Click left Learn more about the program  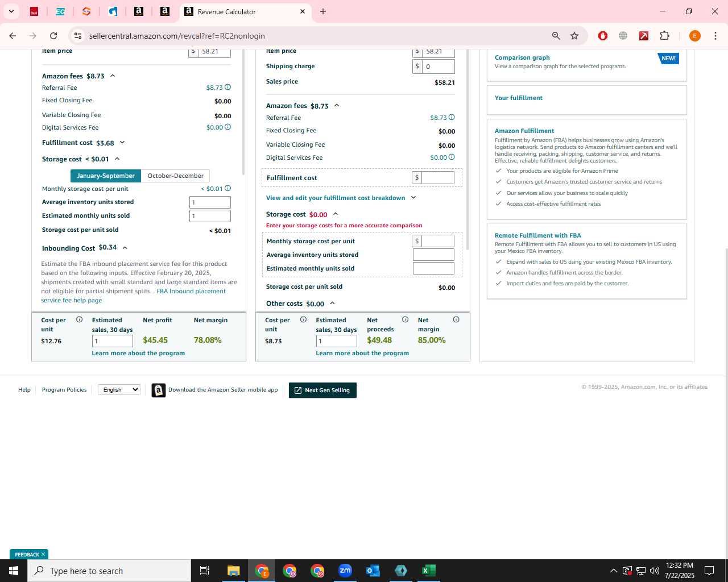138,353
